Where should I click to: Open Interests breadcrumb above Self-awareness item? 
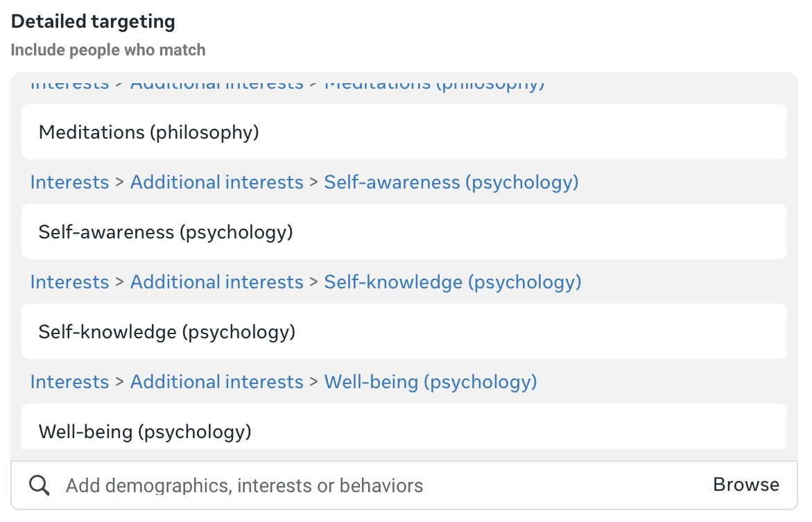[x=69, y=182]
